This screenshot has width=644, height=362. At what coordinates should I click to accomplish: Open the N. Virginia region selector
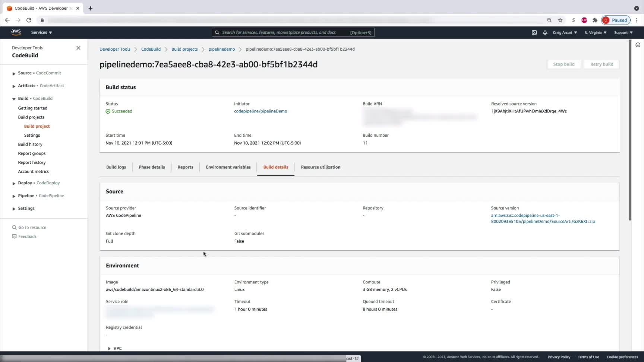[x=596, y=32]
